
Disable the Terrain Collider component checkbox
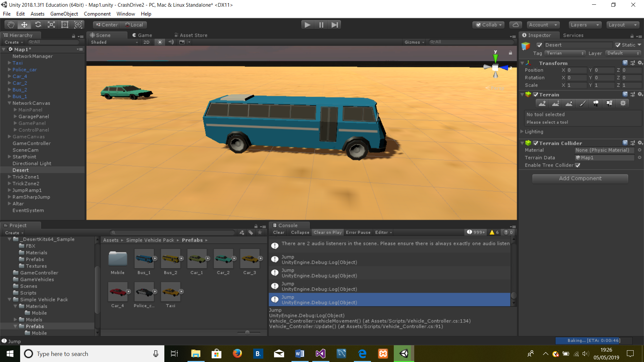[536, 143]
